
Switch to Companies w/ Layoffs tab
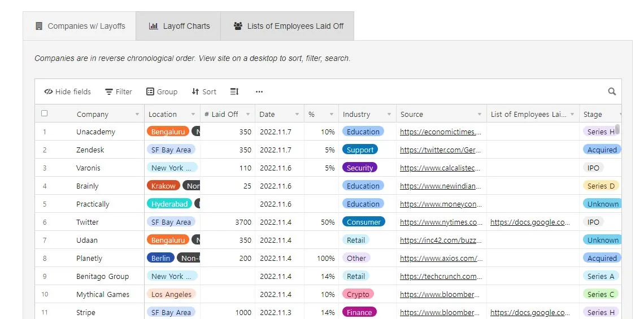click(79, 26)
